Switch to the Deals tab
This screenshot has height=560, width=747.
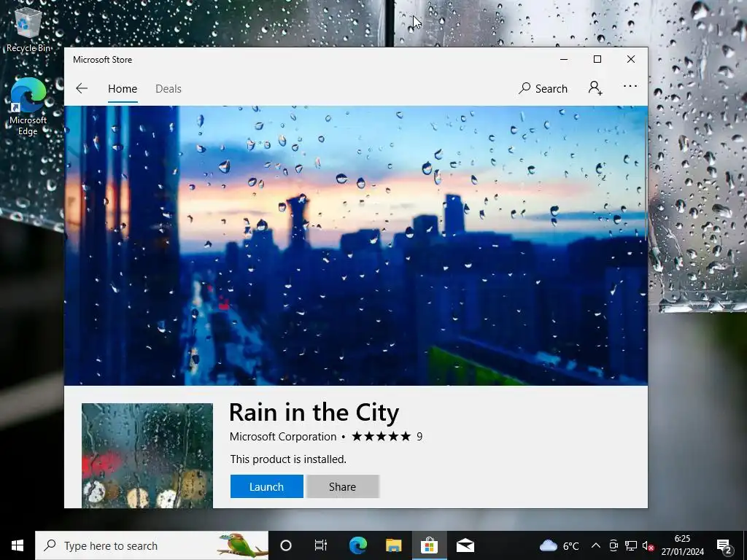pos(169,88)
